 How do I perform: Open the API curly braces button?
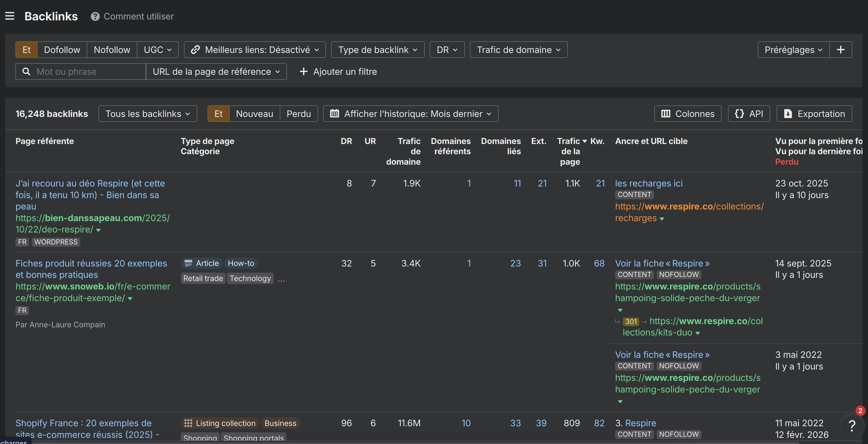click(x=749, y=114)
